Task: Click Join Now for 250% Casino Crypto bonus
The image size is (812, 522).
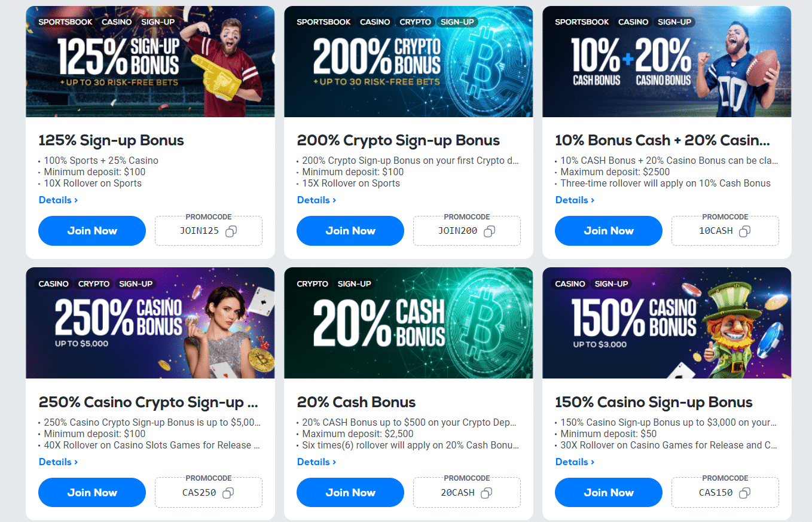Action: 92,493
